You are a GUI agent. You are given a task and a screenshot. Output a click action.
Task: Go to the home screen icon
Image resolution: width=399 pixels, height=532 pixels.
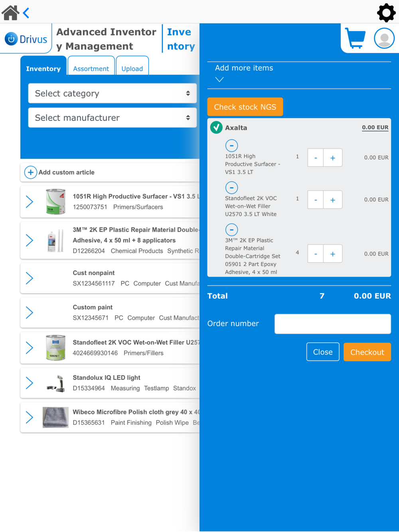coord(10,13)
